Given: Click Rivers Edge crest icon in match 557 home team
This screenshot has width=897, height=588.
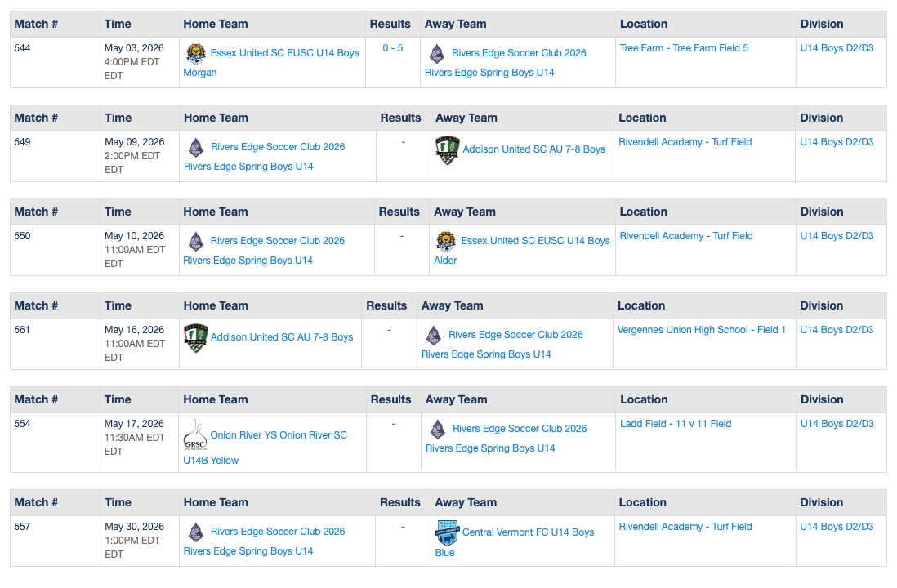Looking at the screenshot, I should pos(196,532).
